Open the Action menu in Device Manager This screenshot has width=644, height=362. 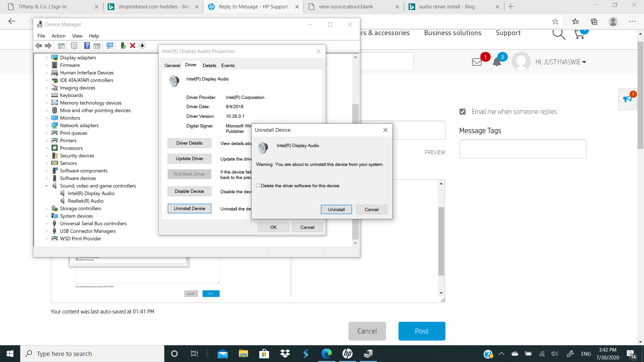pos(58,36)
